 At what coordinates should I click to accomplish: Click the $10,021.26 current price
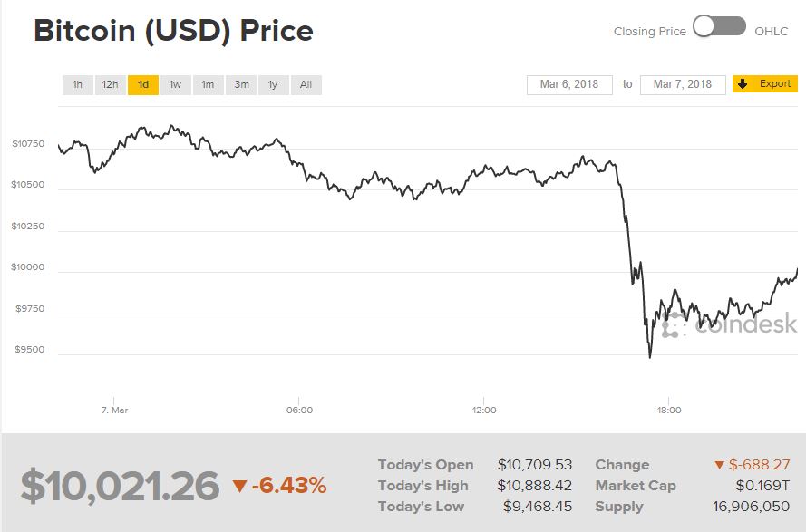click(x=120, y=486)
